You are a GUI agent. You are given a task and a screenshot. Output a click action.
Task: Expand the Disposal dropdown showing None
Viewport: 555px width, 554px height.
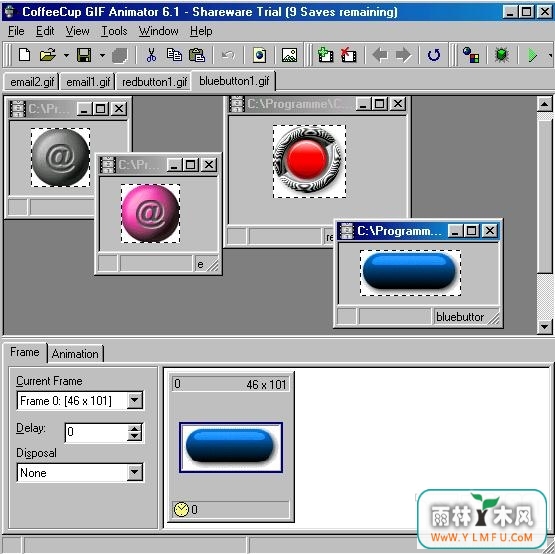tap(135, 472)
